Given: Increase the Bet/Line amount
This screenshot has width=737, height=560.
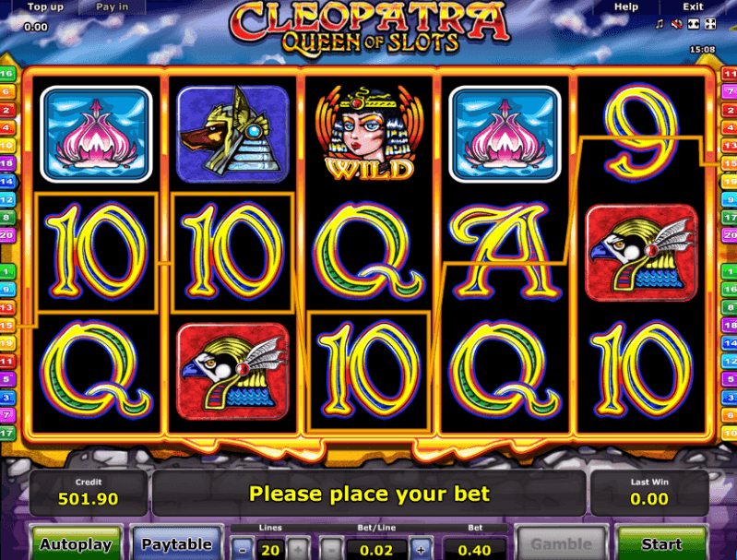Looking at the screenshot, I should click(421, 550).
